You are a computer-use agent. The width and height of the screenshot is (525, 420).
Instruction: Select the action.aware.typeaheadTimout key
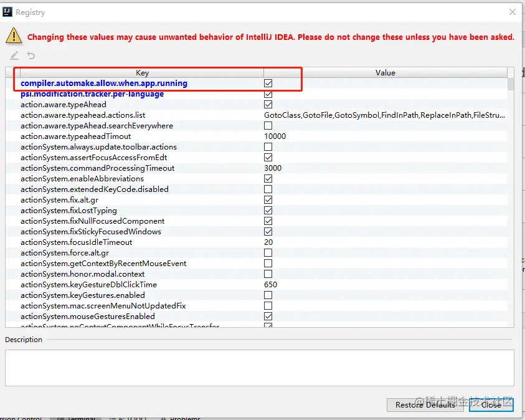point(76,136)
